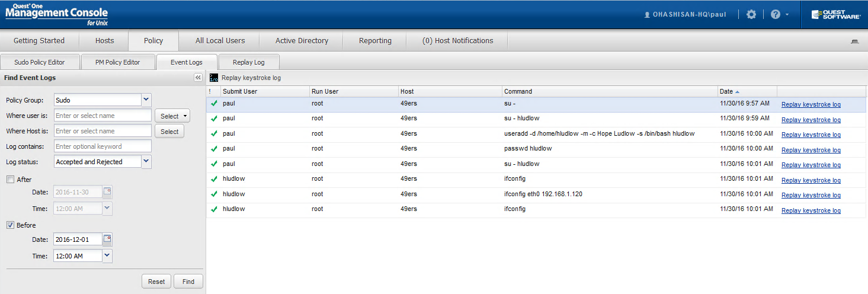Screen dimensions: 868x294
Task: Click the Log contains keyword field
Action: point(102,146)
